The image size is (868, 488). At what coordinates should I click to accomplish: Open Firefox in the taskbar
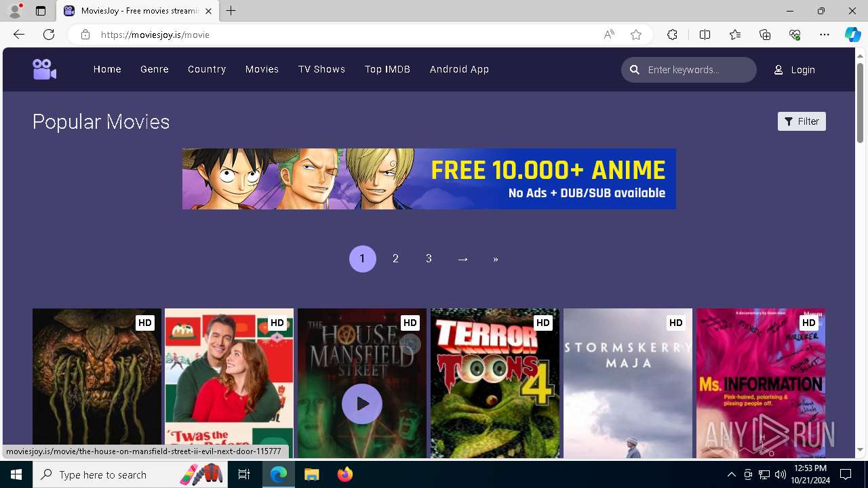[344, 474]
